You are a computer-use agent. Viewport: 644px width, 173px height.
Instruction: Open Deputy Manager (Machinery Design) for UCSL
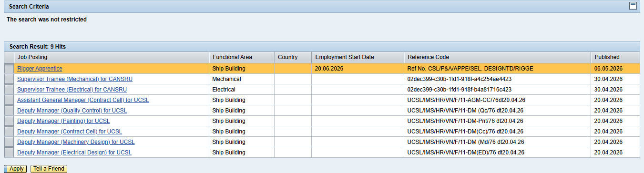76,142
